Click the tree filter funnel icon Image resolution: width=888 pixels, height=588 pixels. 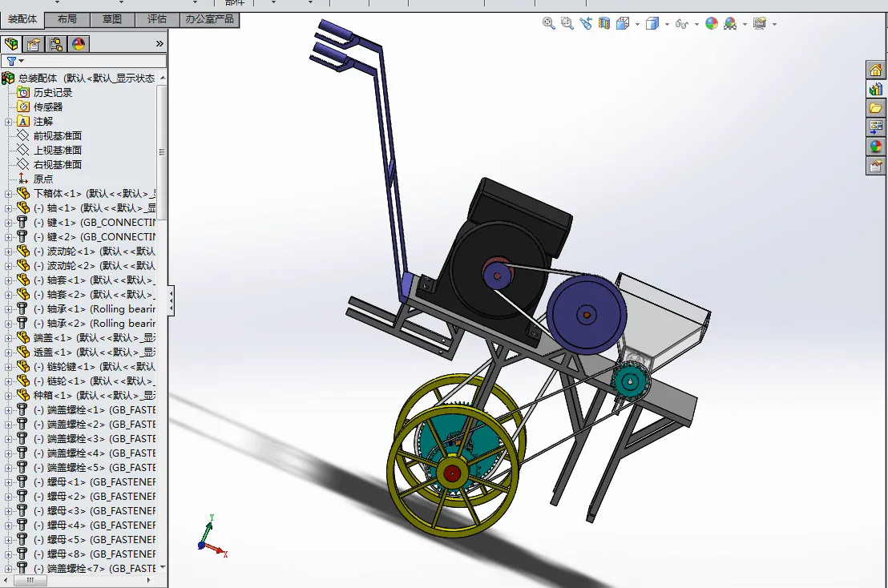coord(11,61)
